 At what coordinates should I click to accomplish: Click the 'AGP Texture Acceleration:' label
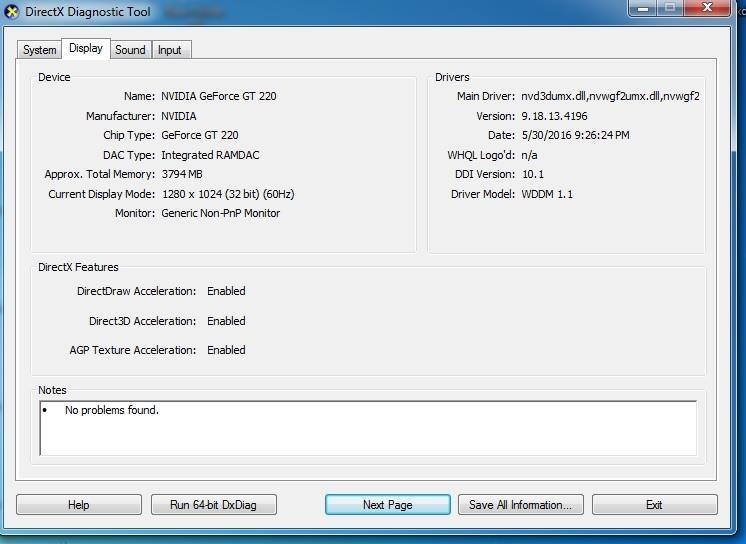click(133, 350)
